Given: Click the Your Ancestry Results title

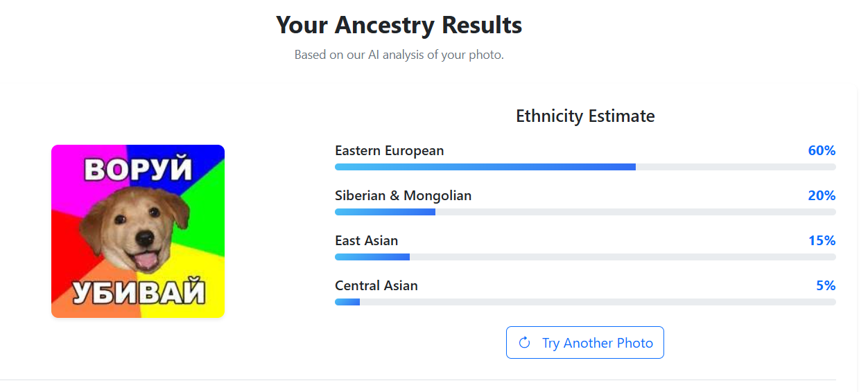Looking at the screenshot, I should [x=399, y=26].
